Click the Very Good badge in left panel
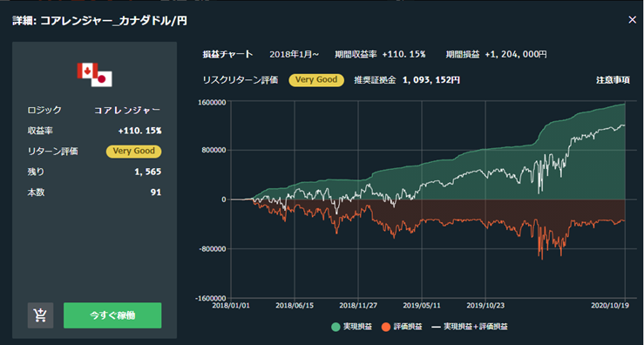Screen dimensions: 644x345 (x=134, y=151)
